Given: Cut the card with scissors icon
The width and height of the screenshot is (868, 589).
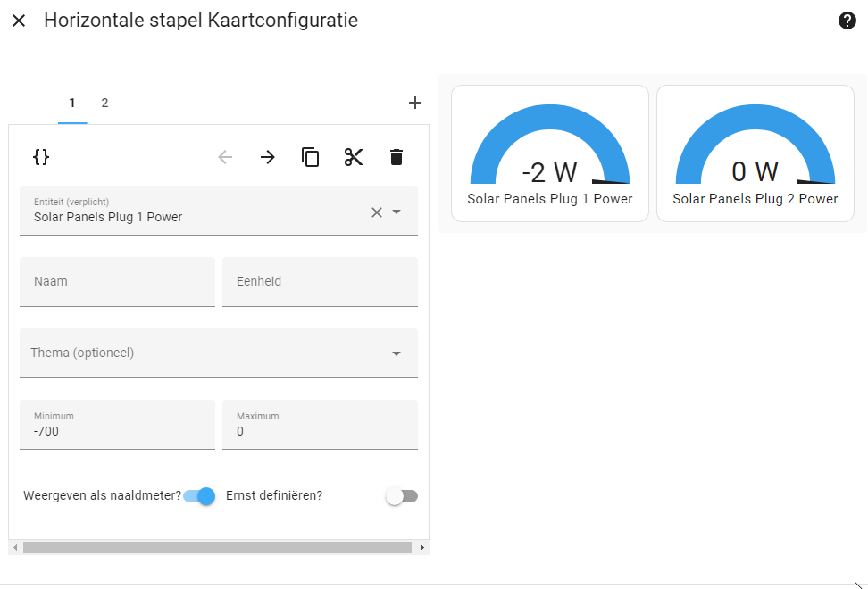Looking at the screenshot, I should tap(354, 157).
